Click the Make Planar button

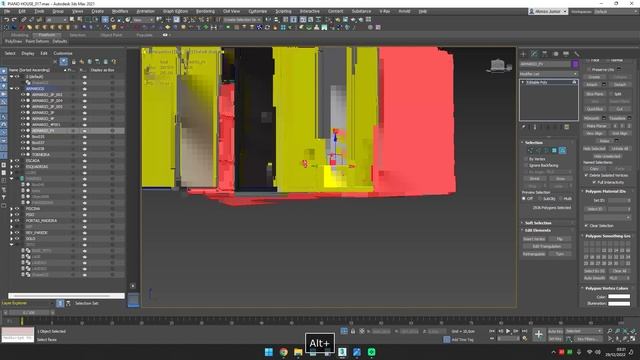(x=597, y=126)
